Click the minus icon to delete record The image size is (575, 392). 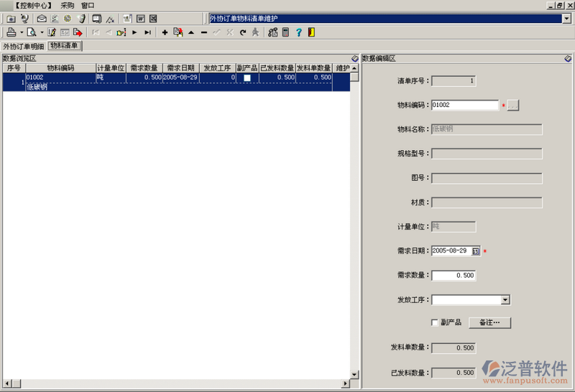(204, 32)
